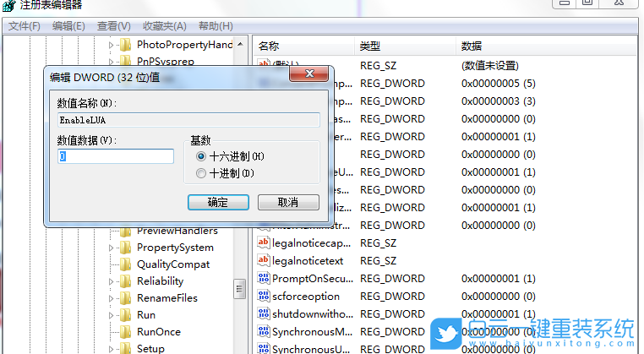Select the PromptOnSecu... value name
Image resolution: width=644 pixels, height=354 pixels.
click(x=313, y=279)
